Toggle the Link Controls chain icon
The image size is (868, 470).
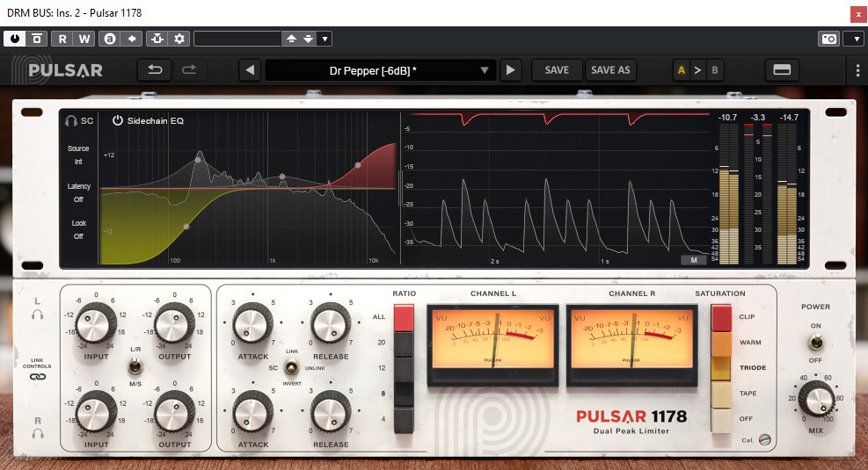tap(38, 377)
